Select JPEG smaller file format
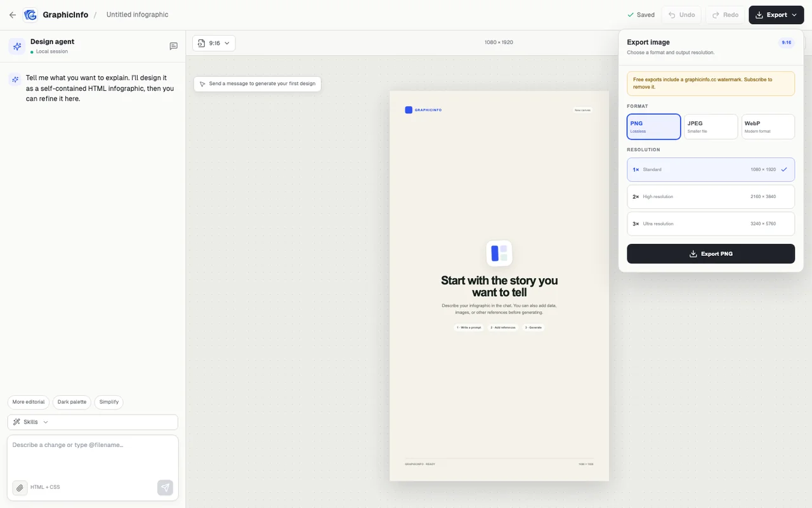Viewport: 812px width, 508px height. point(711,126)
